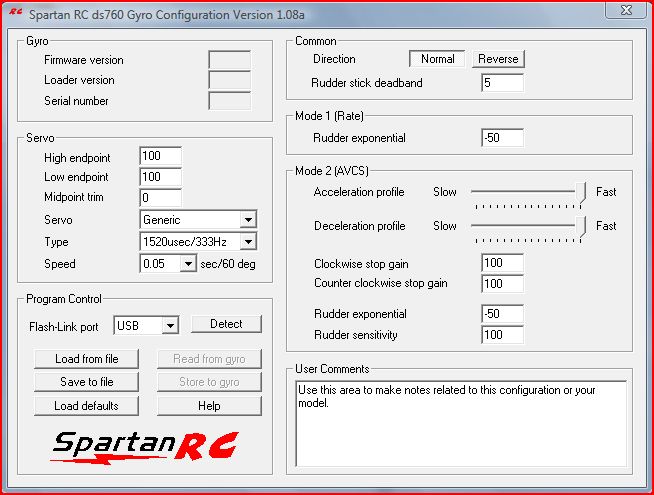The height and width of the screenshot is (495, 654).
Task: Open Help
Action: coord(209,406)
